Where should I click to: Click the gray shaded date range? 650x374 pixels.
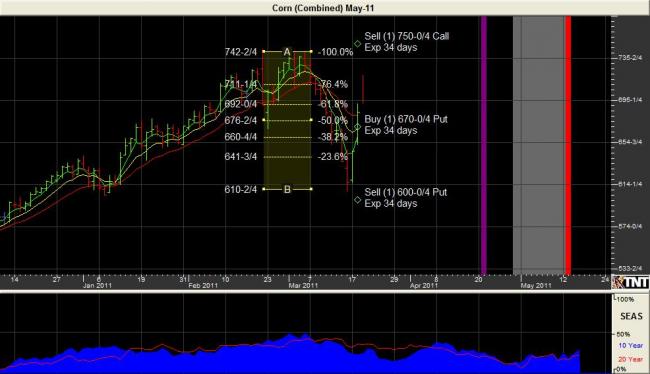[538, 145]
